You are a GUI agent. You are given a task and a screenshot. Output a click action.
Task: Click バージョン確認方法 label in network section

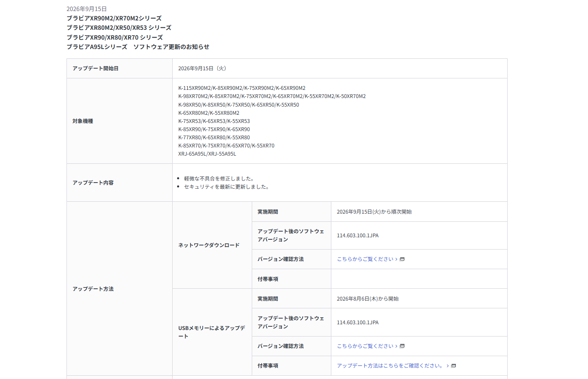coord(281,259)
